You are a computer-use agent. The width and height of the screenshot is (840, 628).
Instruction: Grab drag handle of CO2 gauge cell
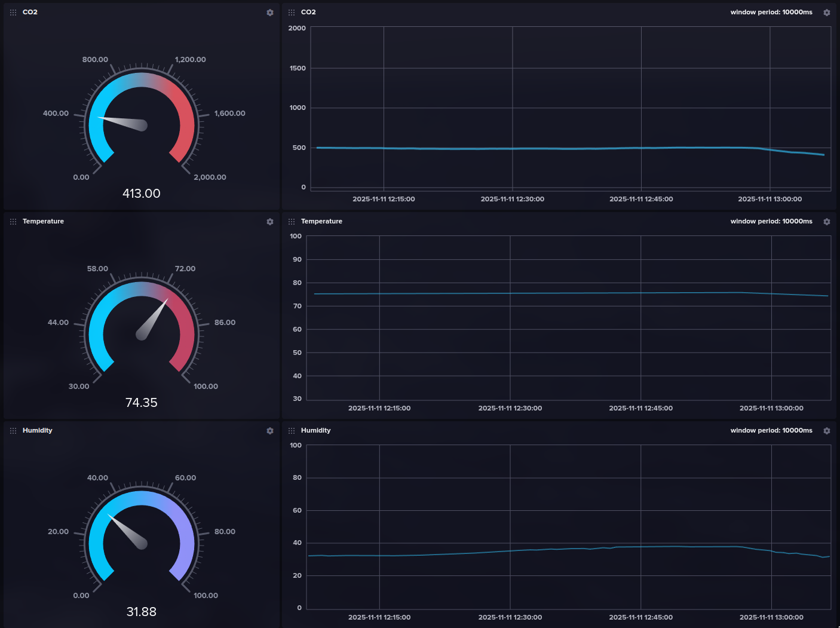(13, 13)
